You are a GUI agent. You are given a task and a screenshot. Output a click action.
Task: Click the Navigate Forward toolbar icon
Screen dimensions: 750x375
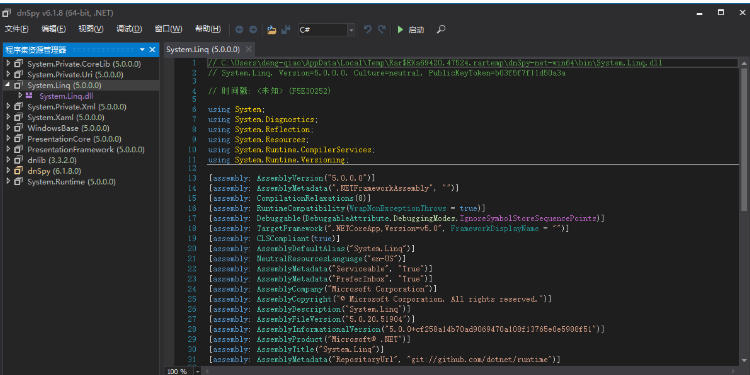(253, 30)
